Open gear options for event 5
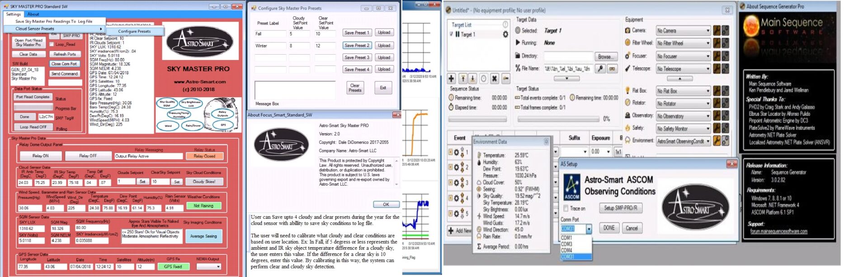 (456, 213)
